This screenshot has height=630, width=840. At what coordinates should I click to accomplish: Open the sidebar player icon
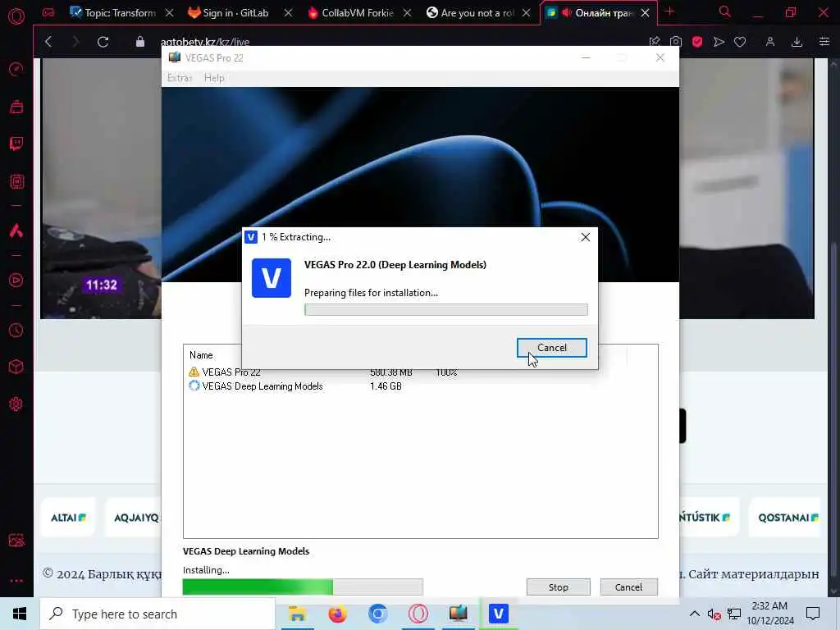(16, 281)
